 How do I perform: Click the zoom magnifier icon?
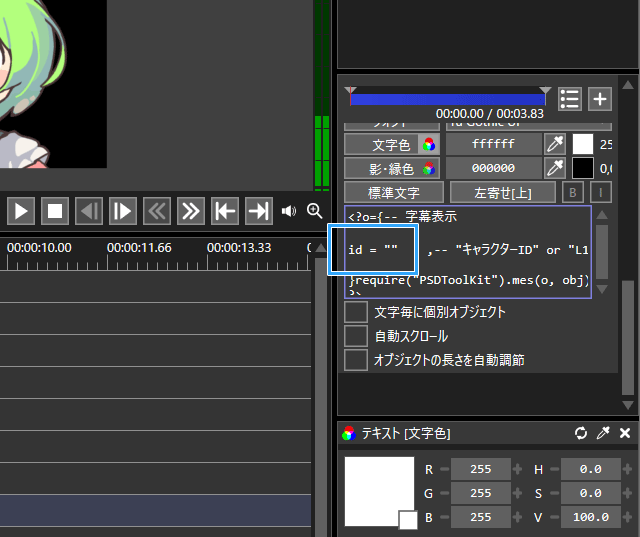[x=314, y=211]
